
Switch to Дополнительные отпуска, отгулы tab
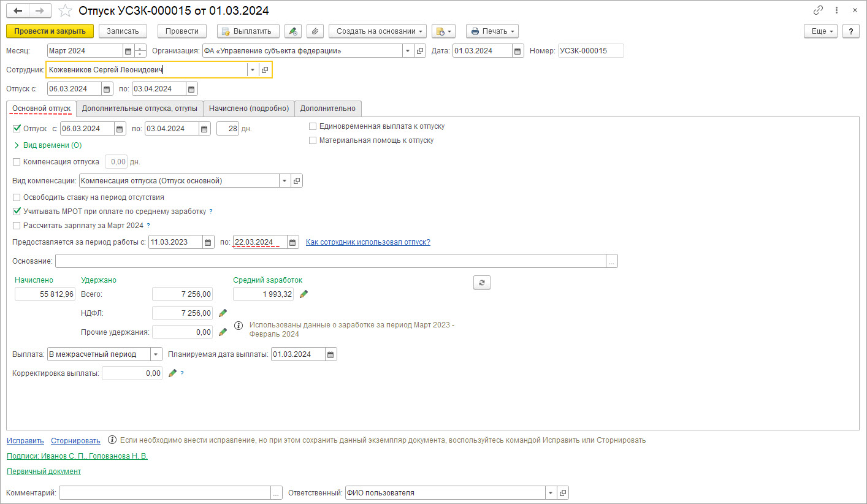coord(140,109)
